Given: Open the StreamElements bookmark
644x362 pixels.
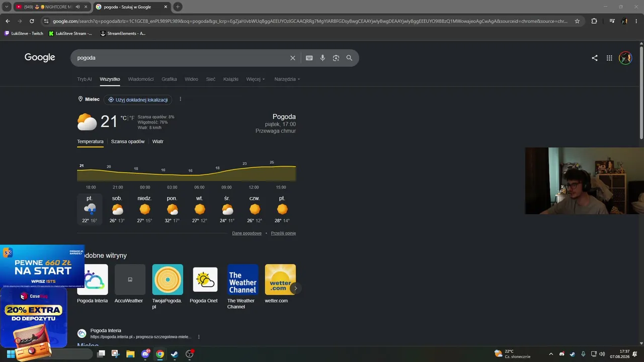Looking at the screenshot, I should click(123, 33).
